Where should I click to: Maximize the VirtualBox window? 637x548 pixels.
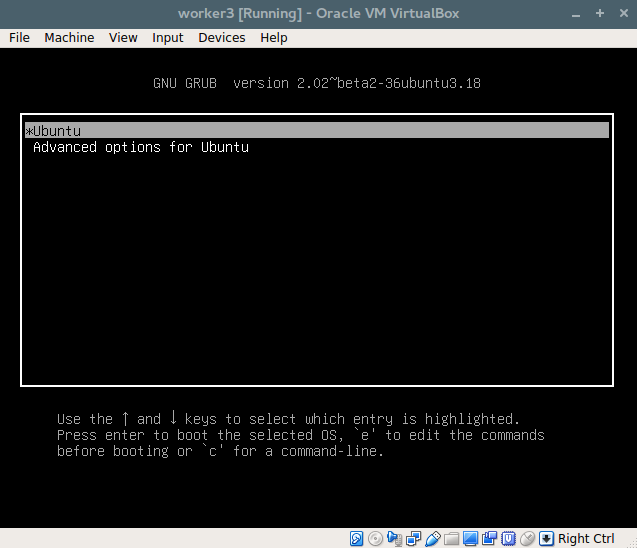[600, 13]
